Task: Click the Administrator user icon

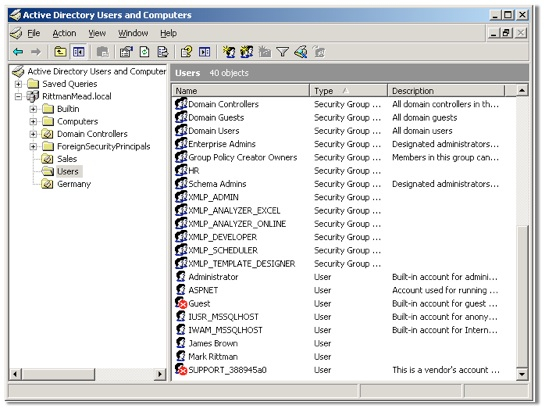Action: coord(181,276)
